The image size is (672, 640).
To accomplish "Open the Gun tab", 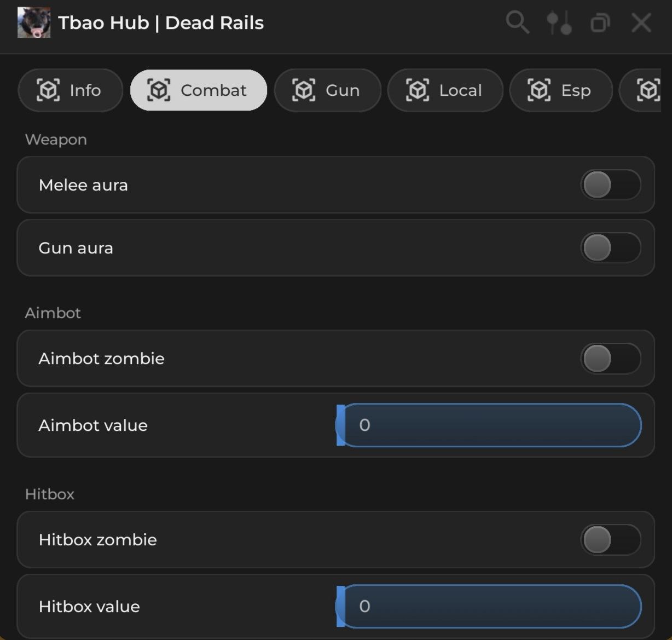I will [327, 90].
